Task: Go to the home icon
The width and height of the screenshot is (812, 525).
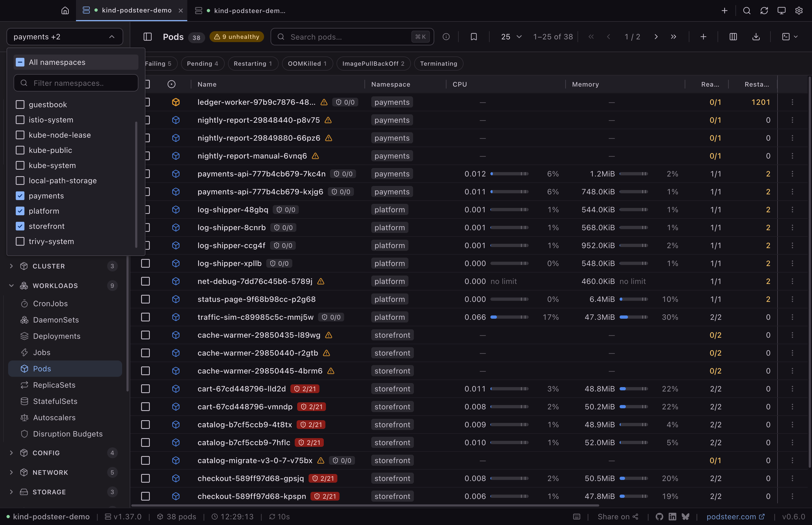Action: 65,11
